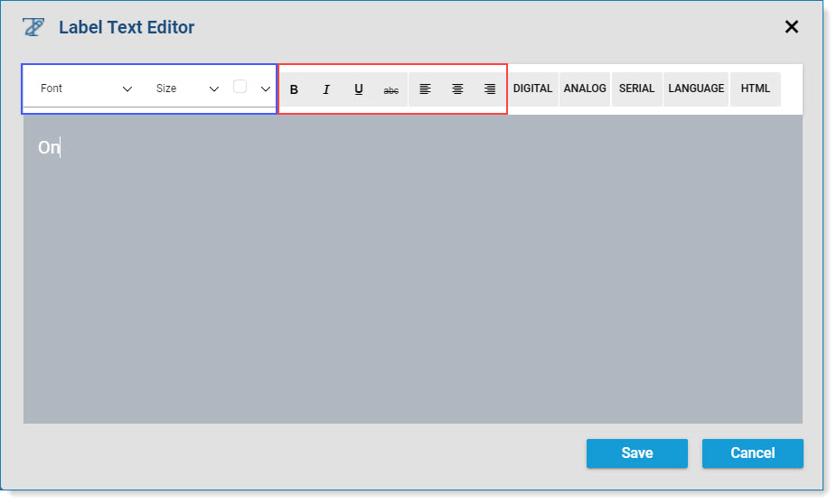Viewport: 837px width, 504px height.
Task: Align text right
Action: coord(490,89)
